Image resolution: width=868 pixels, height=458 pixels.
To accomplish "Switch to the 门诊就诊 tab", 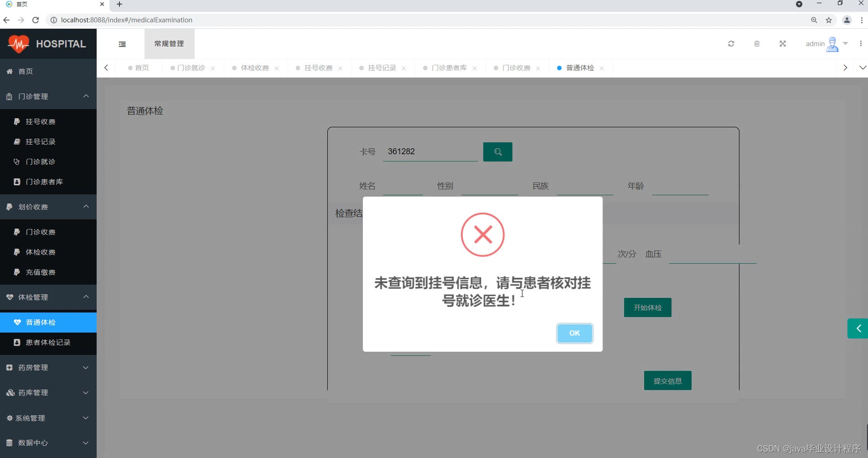I will click(x=191, y=68).
